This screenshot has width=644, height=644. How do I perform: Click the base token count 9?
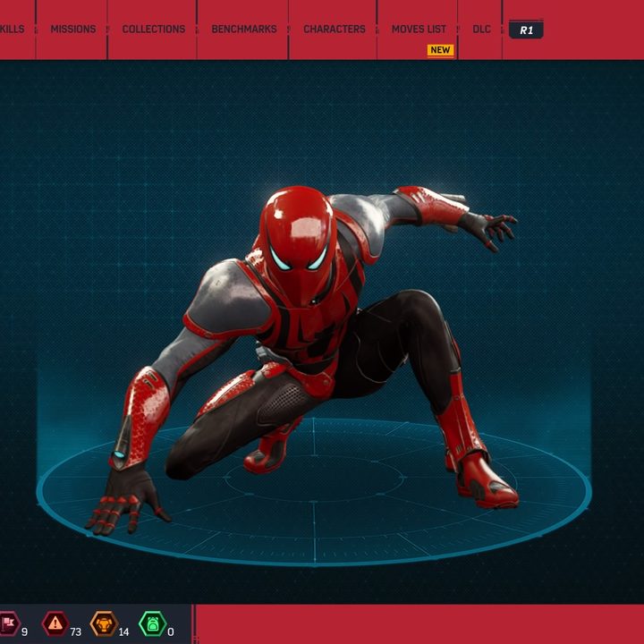[25, 631]
